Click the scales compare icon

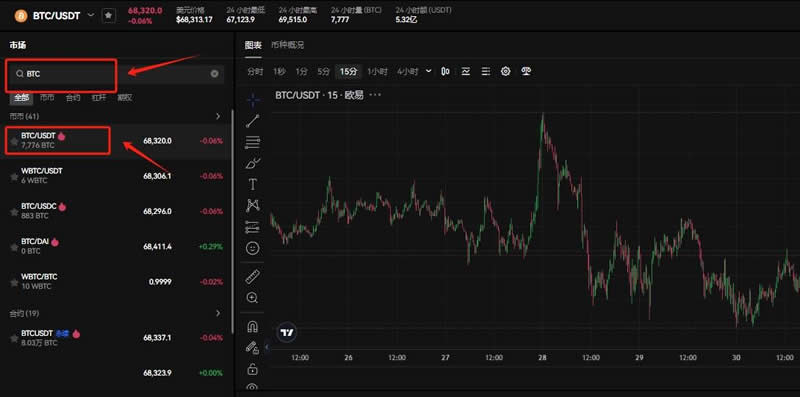[x=526, y=71]
